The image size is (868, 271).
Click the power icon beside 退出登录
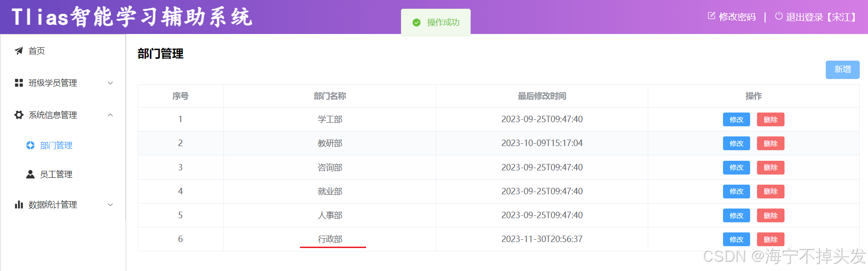[x=779, y=16]
